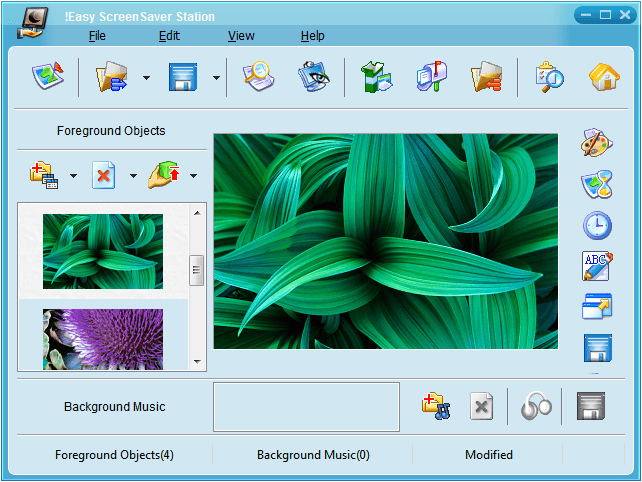Click the Foreground Objects(4) status entry
642x482 pixels.
114,455
